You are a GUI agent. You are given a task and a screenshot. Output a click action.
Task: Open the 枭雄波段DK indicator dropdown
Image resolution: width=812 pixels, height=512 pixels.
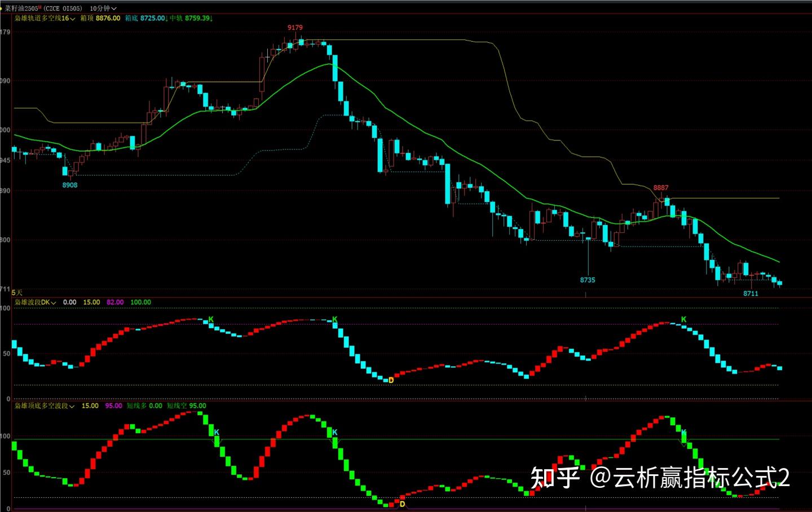coord(34,302)
